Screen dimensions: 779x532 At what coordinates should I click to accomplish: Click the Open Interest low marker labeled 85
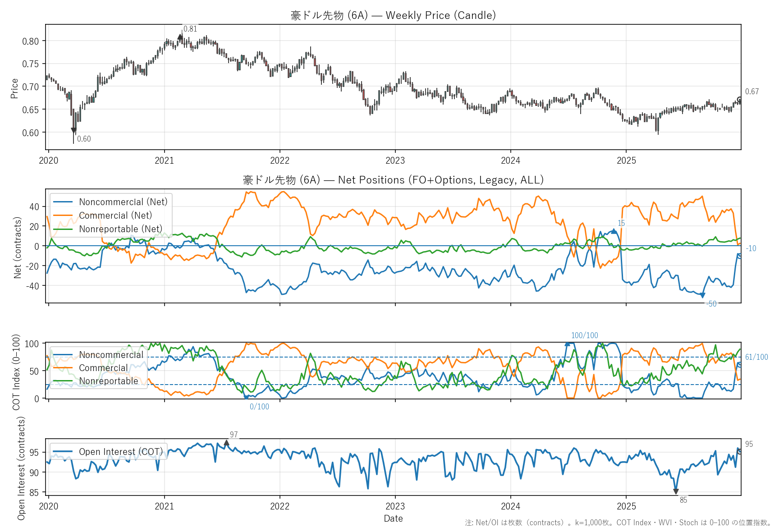click(x=676, y=491)
